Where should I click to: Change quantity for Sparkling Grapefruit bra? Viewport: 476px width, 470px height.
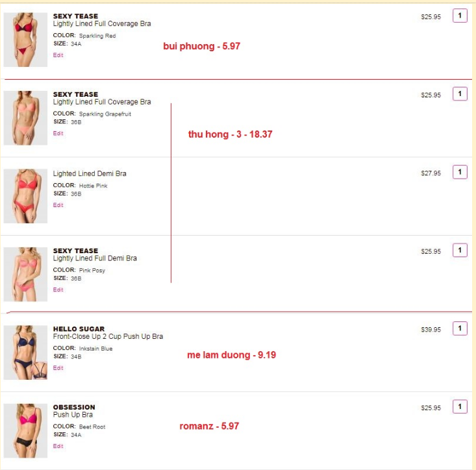[x=460, y=93]
